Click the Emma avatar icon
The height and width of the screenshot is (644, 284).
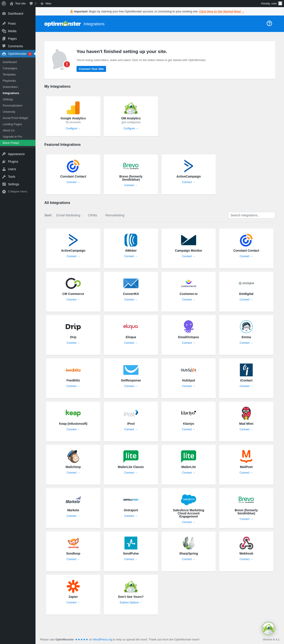tap(246, 326)
